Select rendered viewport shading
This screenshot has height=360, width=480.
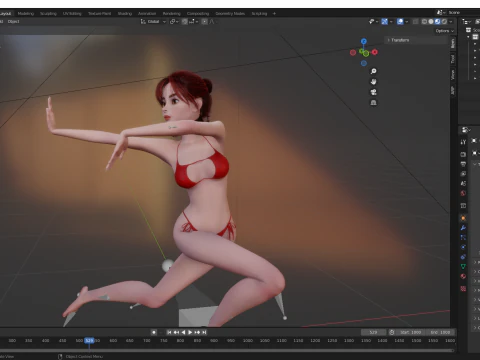point(444,22)
